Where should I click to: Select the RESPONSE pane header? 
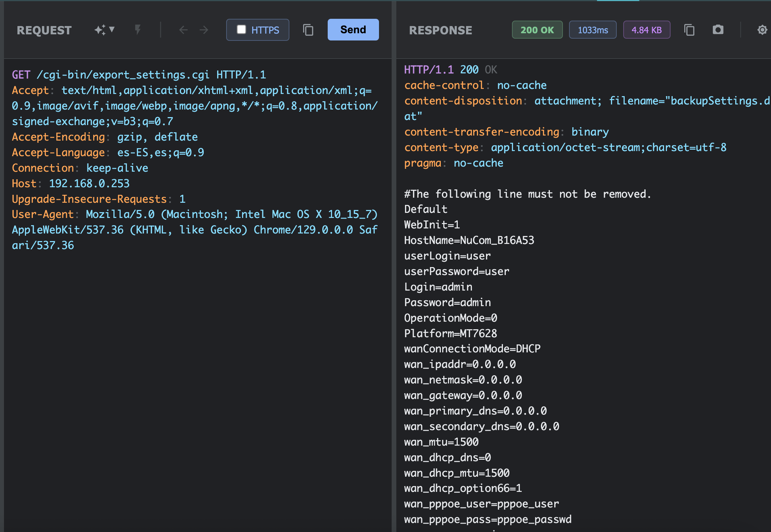(x=440, y=30)
